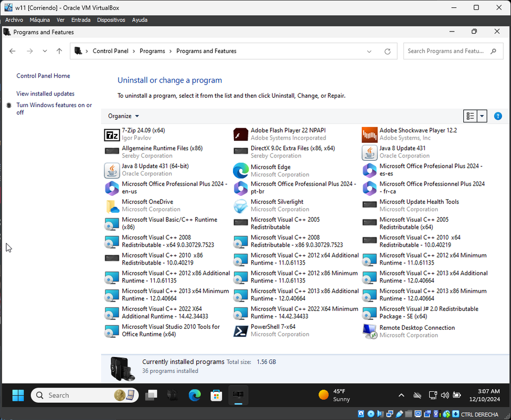Select the Adobe Shockwave Player 12.2 icon

click(x=369, y=135)
